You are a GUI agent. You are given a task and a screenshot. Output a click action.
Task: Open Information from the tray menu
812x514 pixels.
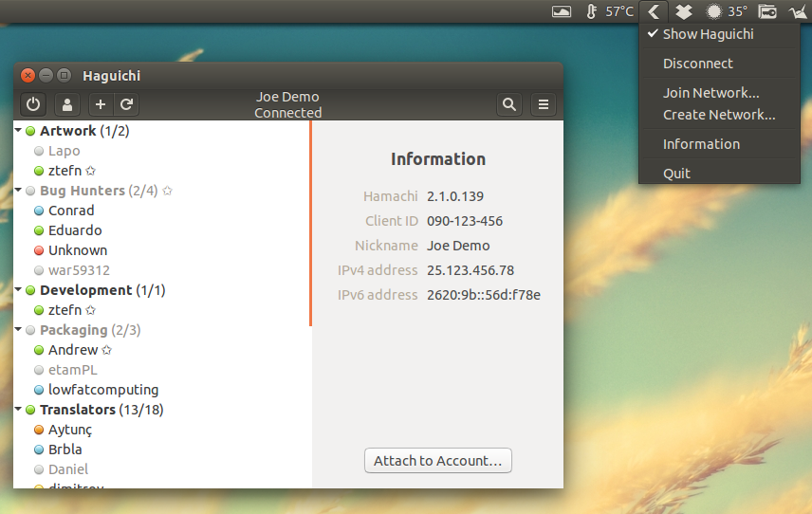[719, 144]
